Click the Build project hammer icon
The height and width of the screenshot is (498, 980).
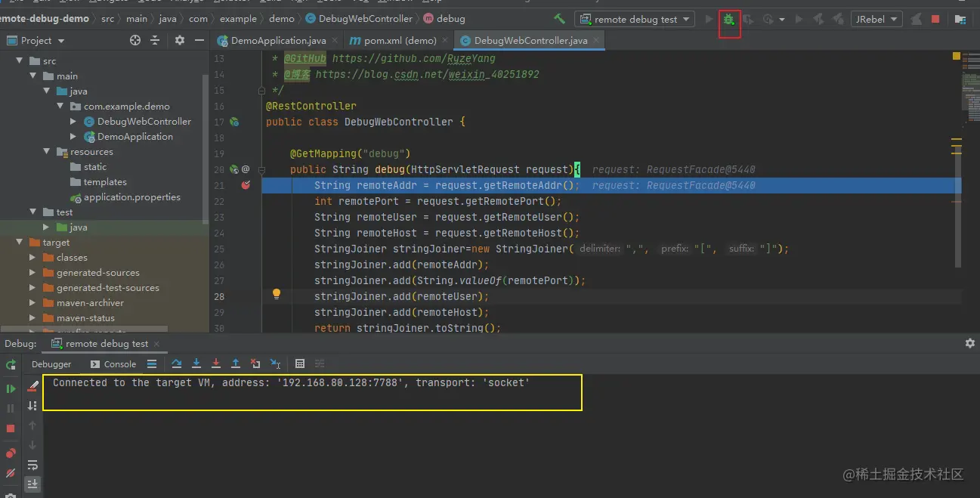(559, 19)
